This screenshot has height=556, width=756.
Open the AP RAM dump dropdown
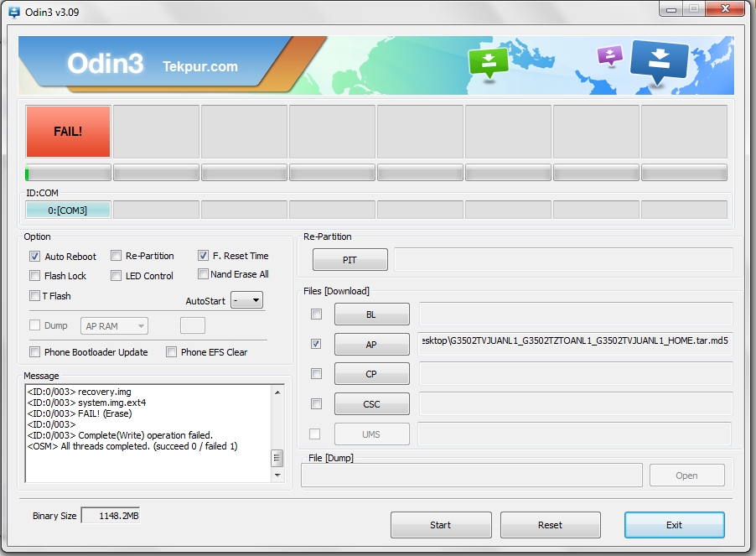click(114, 326)
